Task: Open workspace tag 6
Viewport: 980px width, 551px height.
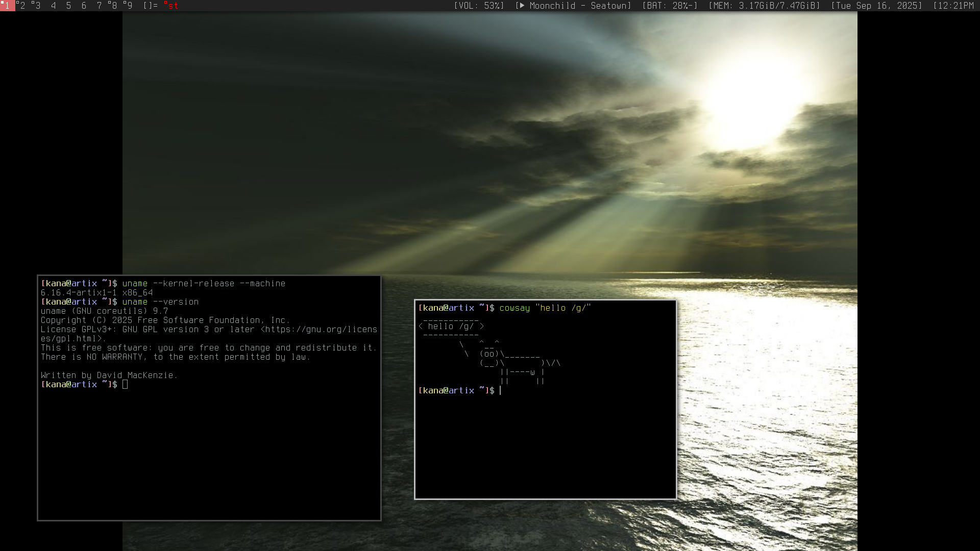Action: pyautogui.click(x=84, y=6)
